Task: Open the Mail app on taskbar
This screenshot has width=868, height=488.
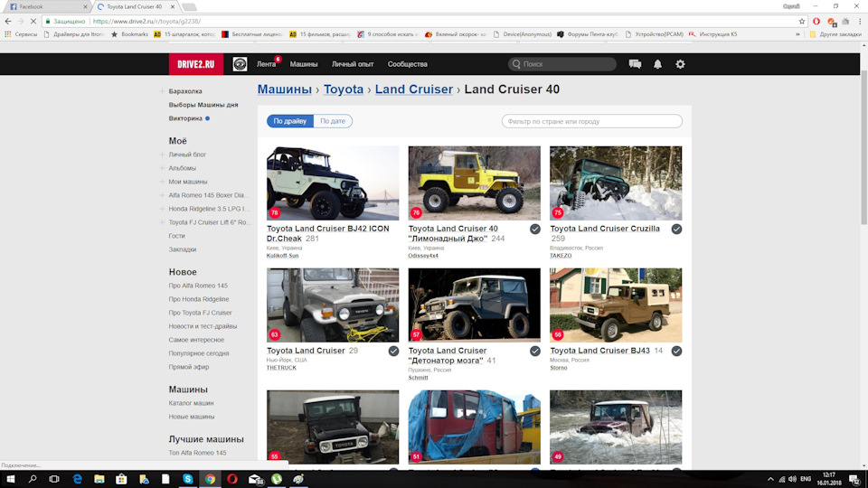Action: point(255,479)
